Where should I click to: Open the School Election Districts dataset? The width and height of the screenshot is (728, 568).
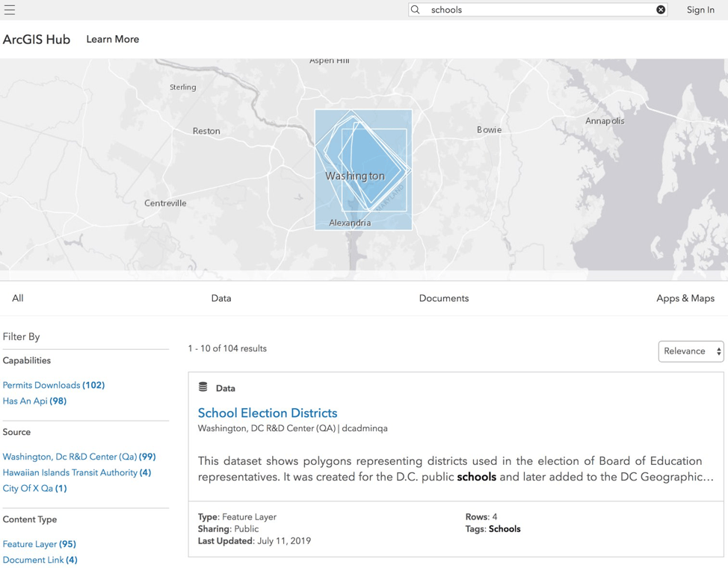268,413
